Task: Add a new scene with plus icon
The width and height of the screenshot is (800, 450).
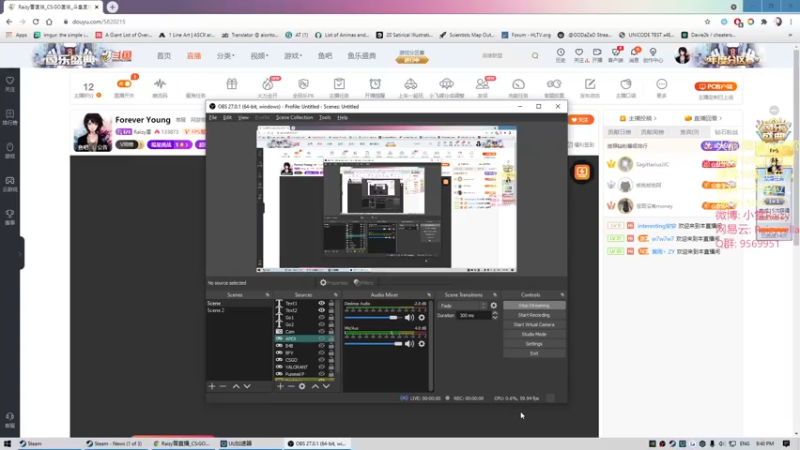Action: pyautogui.click(x=212, y=386)
